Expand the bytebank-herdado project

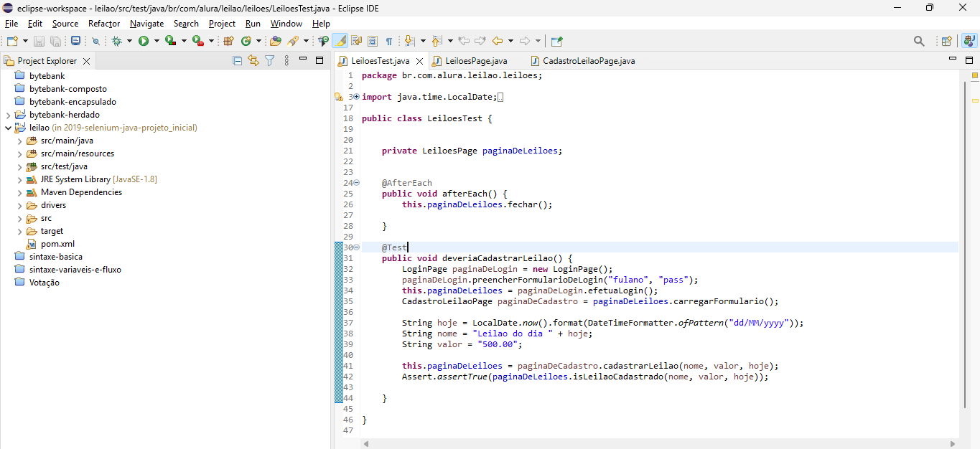(8, 115)
